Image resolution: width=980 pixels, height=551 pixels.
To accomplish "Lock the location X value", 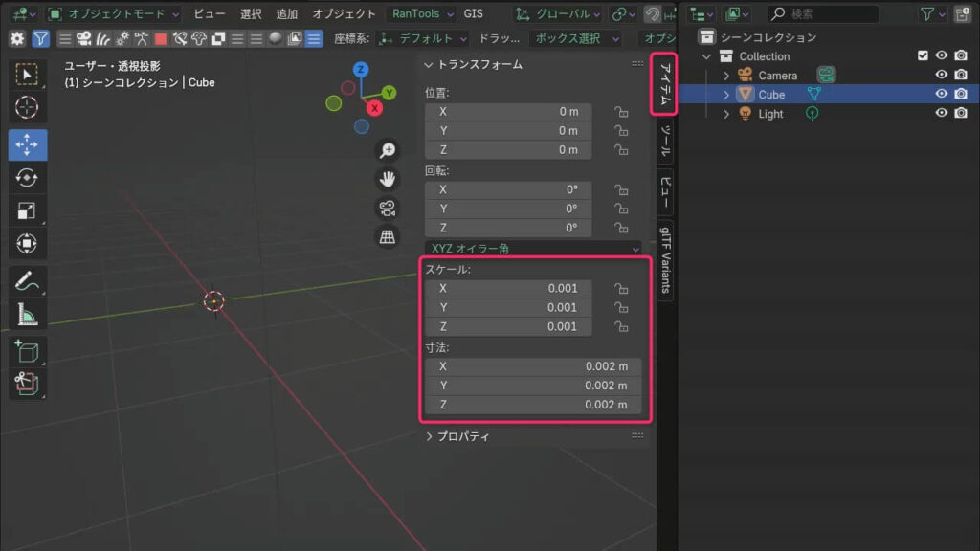I will coord(620,112).
